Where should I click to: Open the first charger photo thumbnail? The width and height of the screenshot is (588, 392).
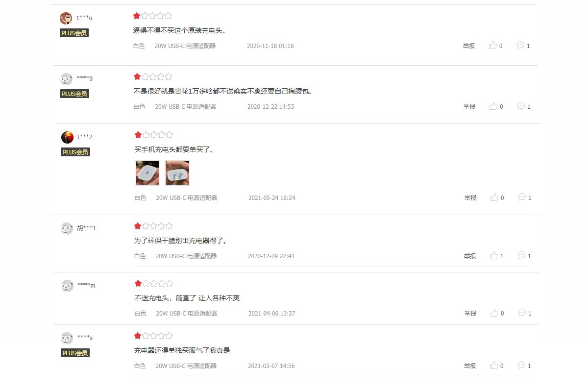[x=147, y=173]
